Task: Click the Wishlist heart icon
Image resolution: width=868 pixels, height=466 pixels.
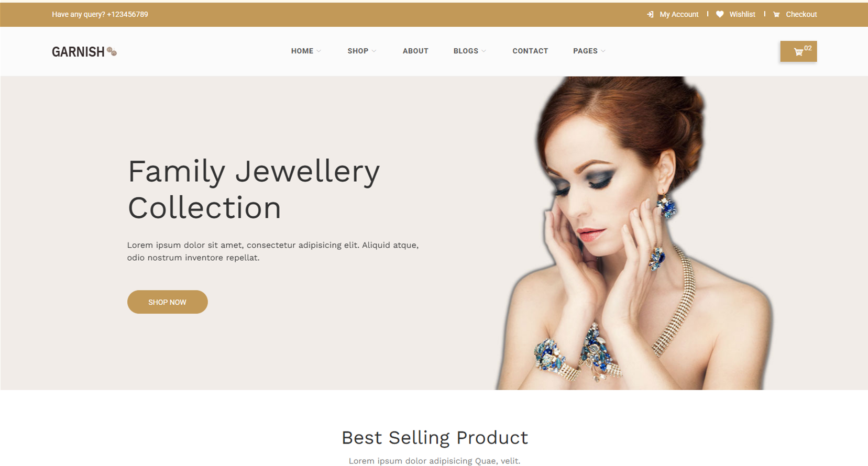Action: 720,15
